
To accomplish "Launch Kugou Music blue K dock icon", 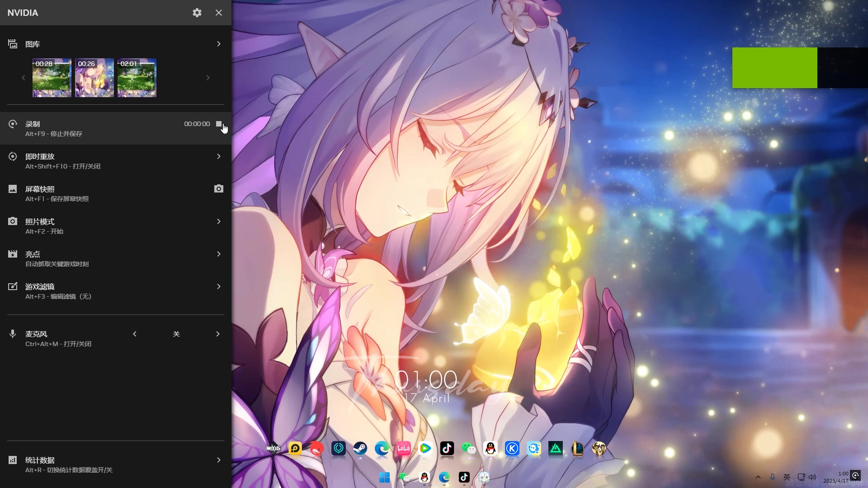I will pyautogui.click(x=512, y=448).
